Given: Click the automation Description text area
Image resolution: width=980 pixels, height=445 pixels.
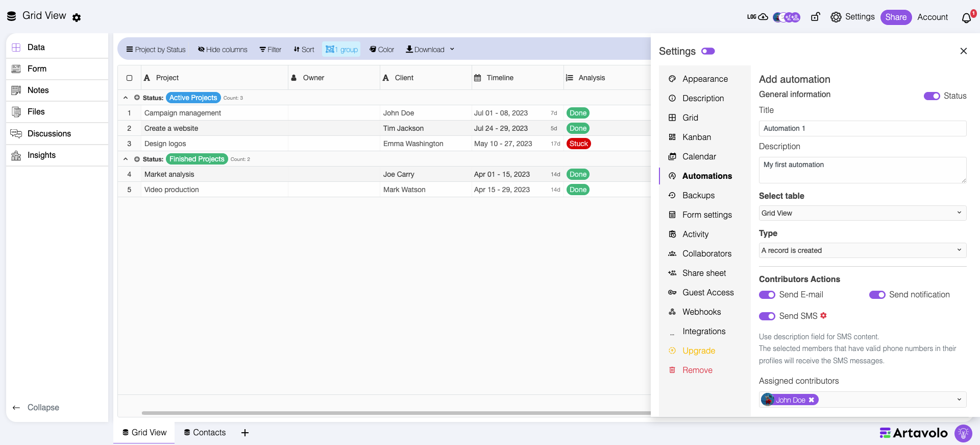Looking at the screenshot, I should point(863,170).
